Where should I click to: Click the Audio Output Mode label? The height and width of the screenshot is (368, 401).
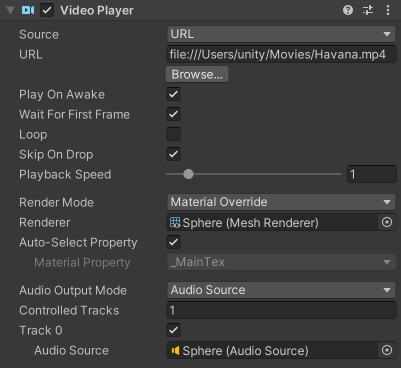click(73, 290)
